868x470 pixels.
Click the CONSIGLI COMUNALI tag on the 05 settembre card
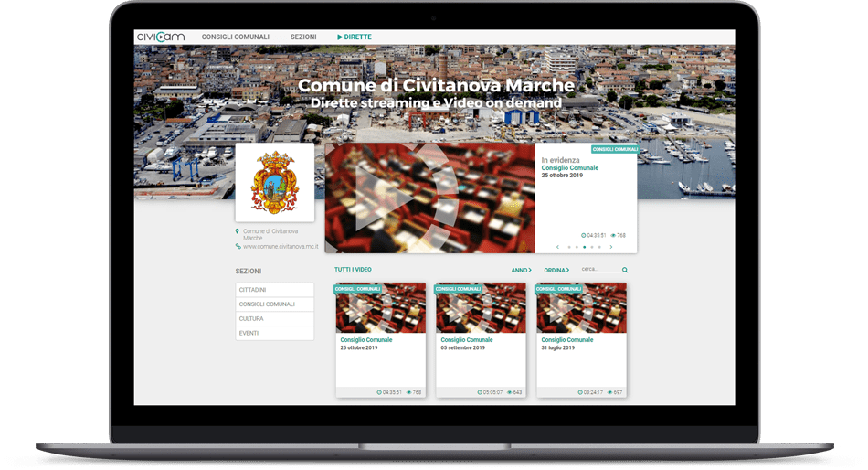[458, 289]
